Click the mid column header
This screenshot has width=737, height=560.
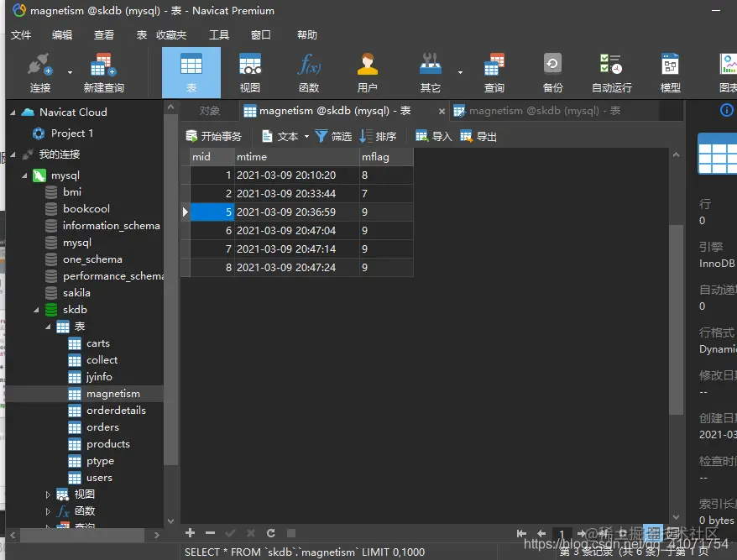click(x=212, y=157)
